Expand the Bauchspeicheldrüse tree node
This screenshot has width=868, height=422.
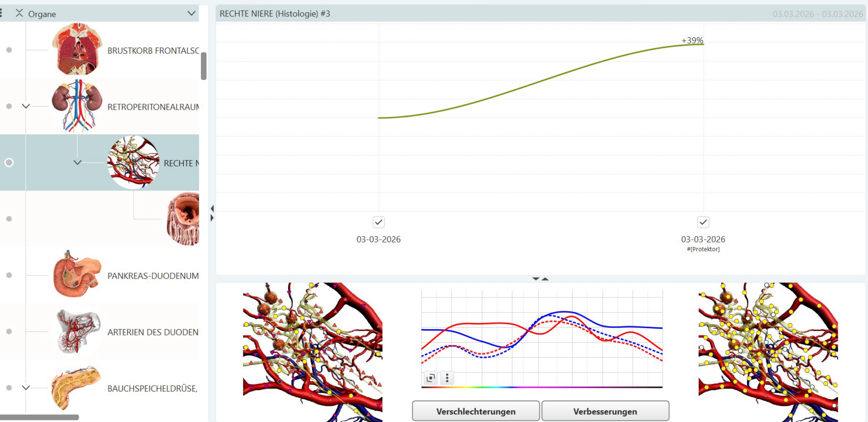pyautogui.click(x=26, y=387)
